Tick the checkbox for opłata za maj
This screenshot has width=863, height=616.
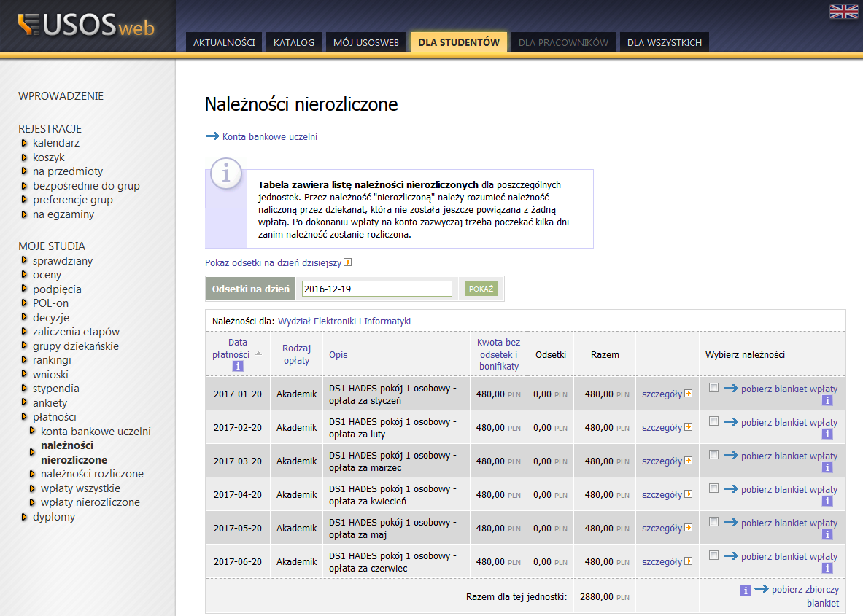click(x=714, y=522)
